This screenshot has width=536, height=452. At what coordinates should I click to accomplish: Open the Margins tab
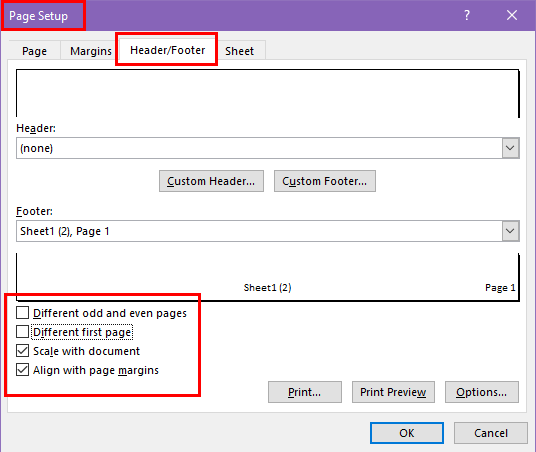point(91,51)
